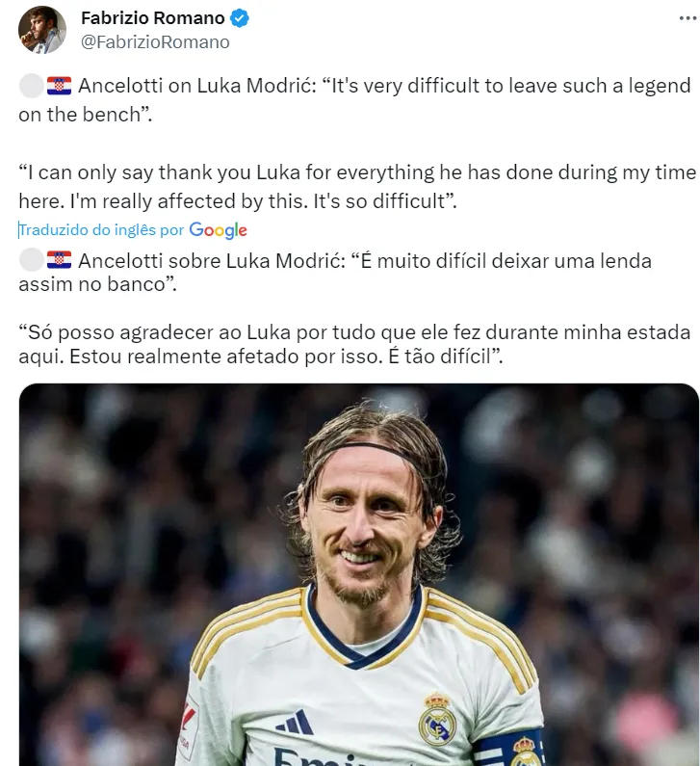The height and width of the screenshot is (766, 700).
Task: Open the Luka Modrić photo attachment
Action: [359, 574]
